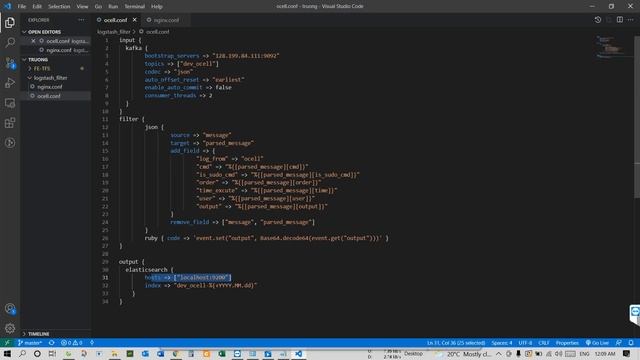Change the CRLF end of line sequence
Image resolution: width=640 pixels, height=360 pixels.
coord(544,343)
